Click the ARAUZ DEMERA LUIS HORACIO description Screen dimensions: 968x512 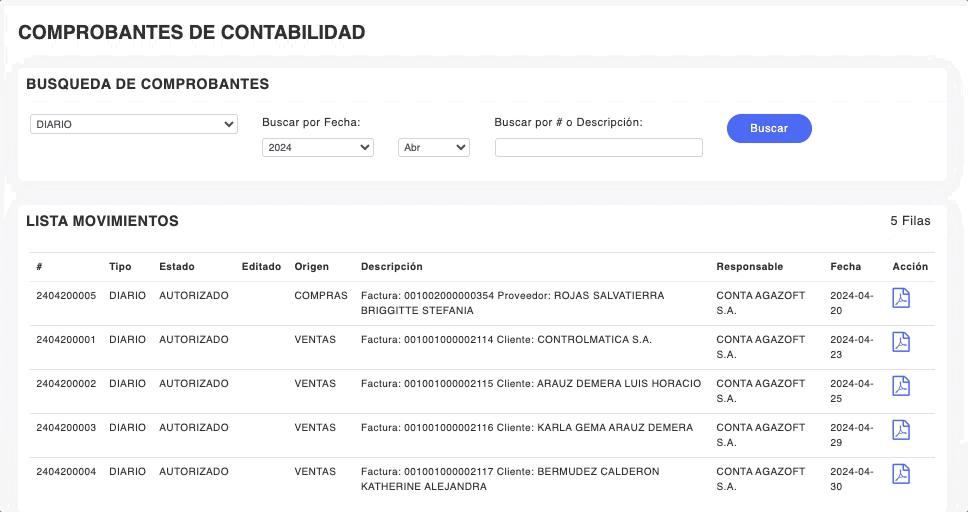(530, 384)
